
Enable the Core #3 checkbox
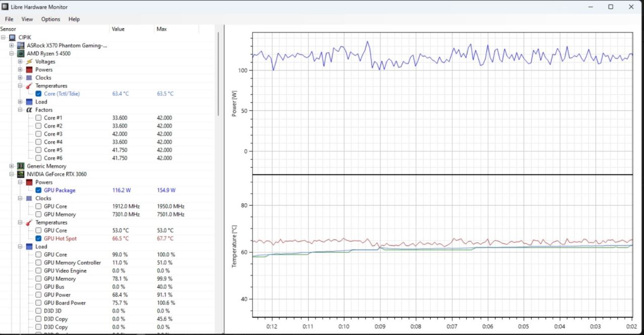click(38, 134)
